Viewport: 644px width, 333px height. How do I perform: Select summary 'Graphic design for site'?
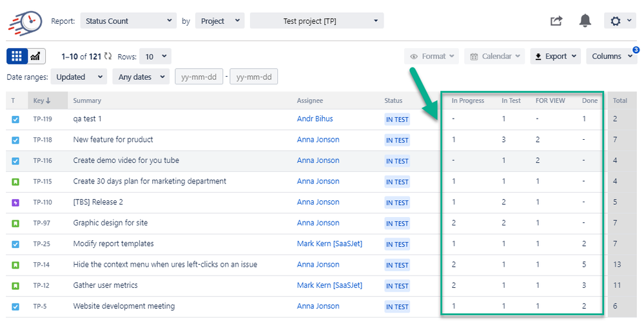click(x=110, y=223)
